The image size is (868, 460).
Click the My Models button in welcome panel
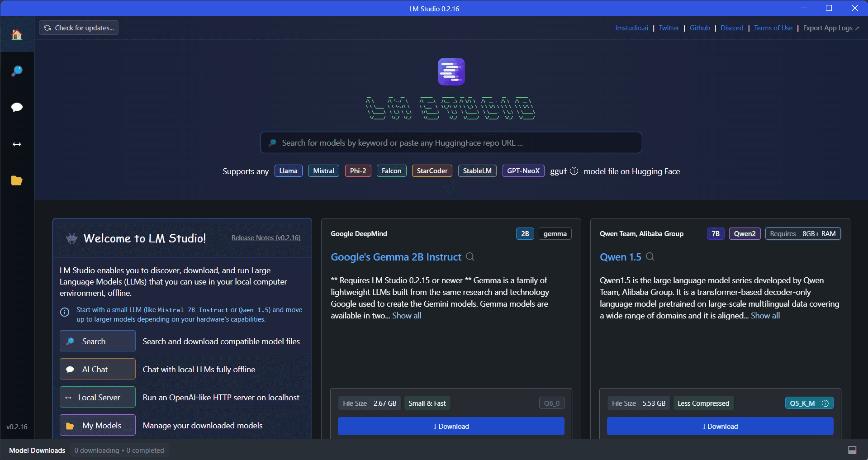coord(98,425)
